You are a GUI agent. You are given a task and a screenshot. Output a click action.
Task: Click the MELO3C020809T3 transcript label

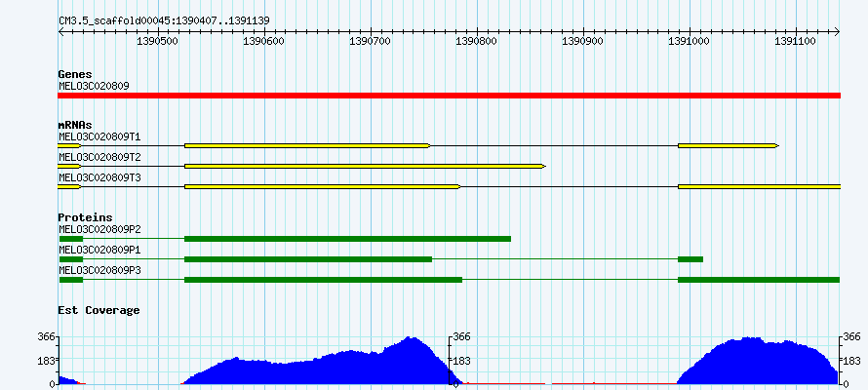click(99, 178)
